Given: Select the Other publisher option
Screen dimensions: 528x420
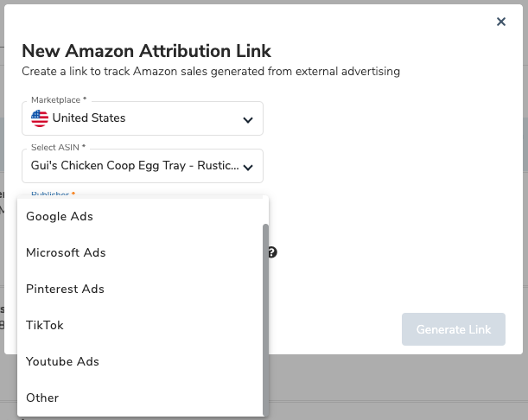Looking at the screenshot, I should click(42, 398).
